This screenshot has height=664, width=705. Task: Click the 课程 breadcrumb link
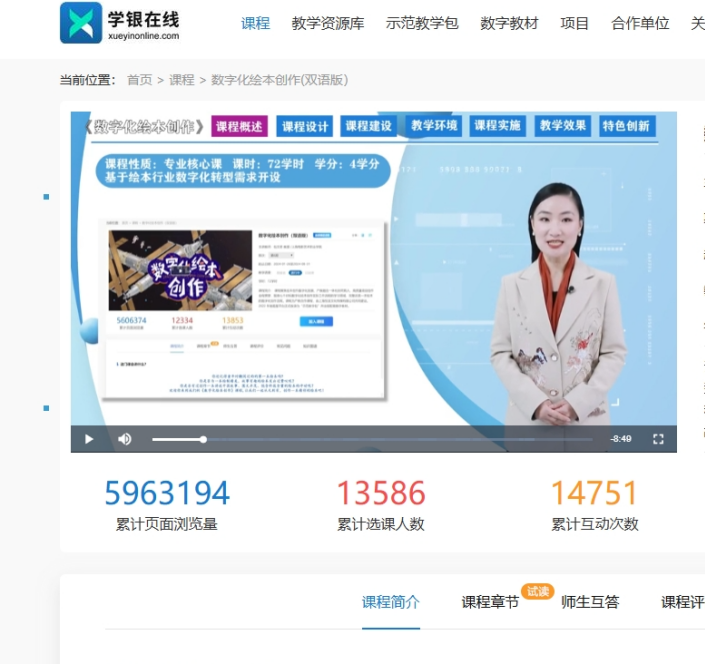[x=181, y=80]
